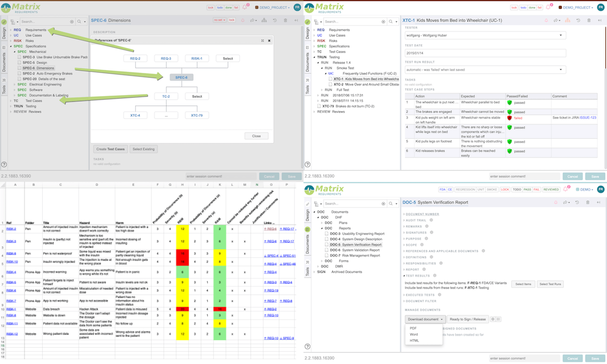Toggle the red LOCK label in DOC-5 window
Screen dimensions: 607x364
click(505, 189)
